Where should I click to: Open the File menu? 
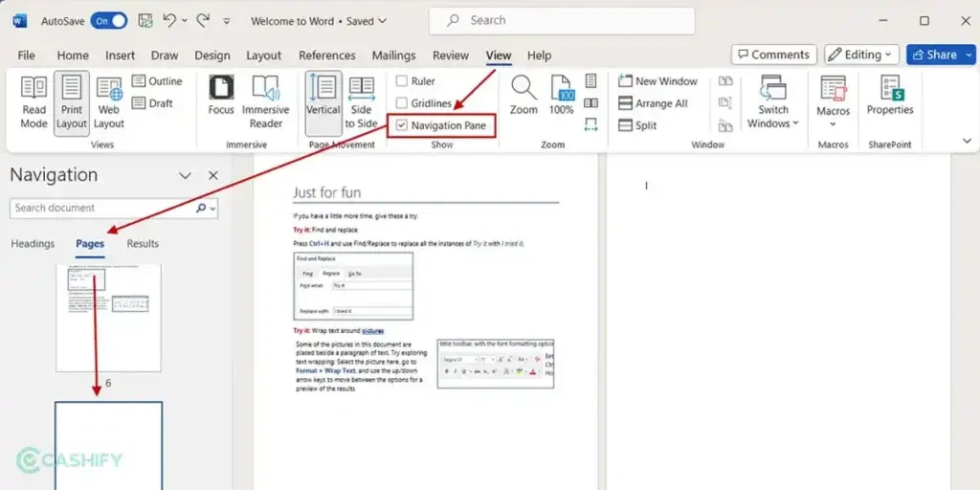26,55
